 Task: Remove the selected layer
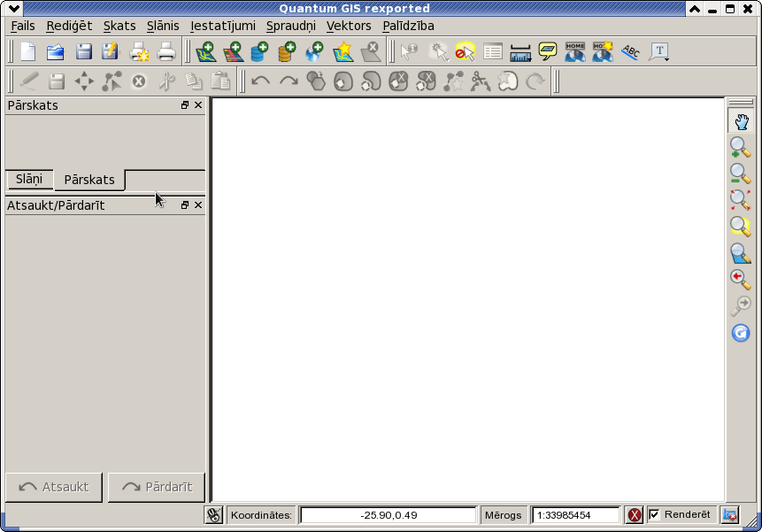tap(371, 51)
